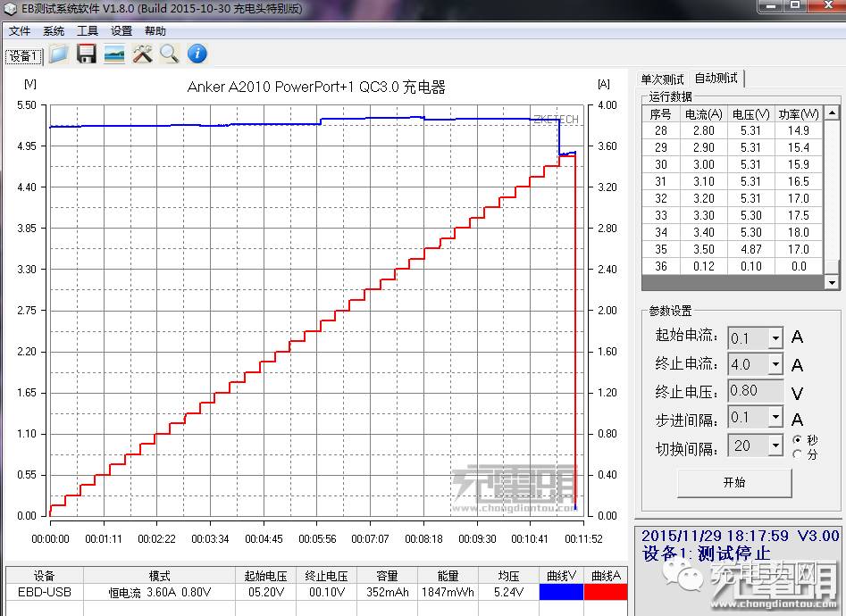Expand the 起始电流 dropdown
Viewport: 846px width, 616px height.
(775, 338)
